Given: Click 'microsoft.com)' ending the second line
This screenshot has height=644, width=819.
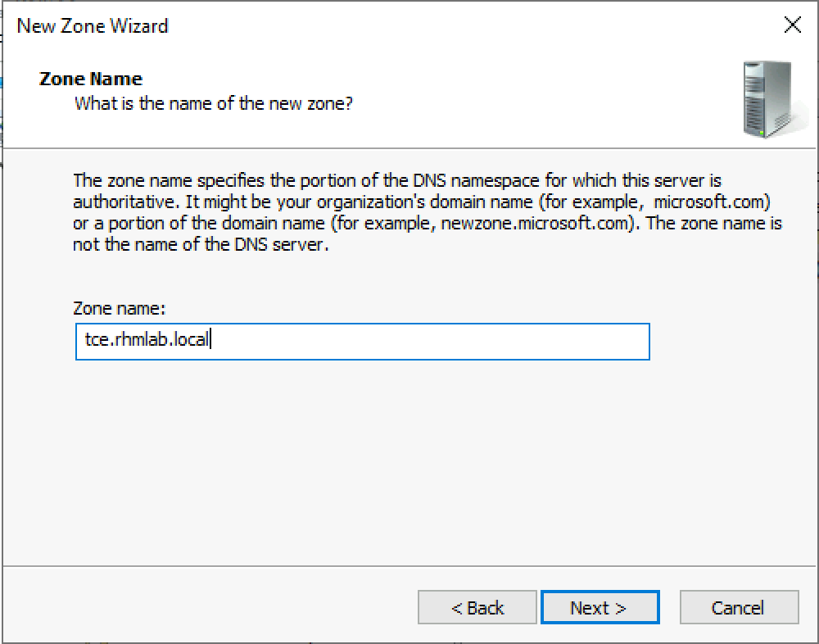Looking at the screenshot, I should [x=712, y=202].
